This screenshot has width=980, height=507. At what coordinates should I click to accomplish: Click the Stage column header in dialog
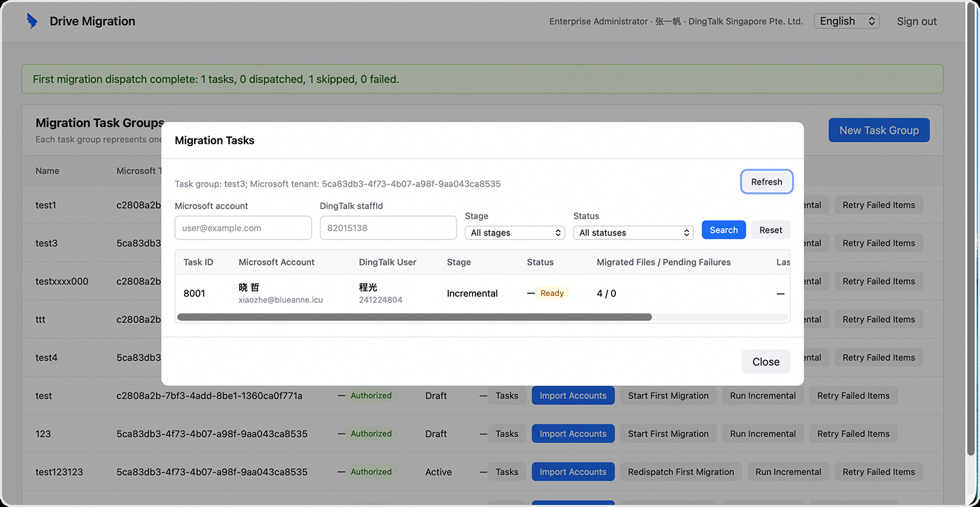point(458,262)
